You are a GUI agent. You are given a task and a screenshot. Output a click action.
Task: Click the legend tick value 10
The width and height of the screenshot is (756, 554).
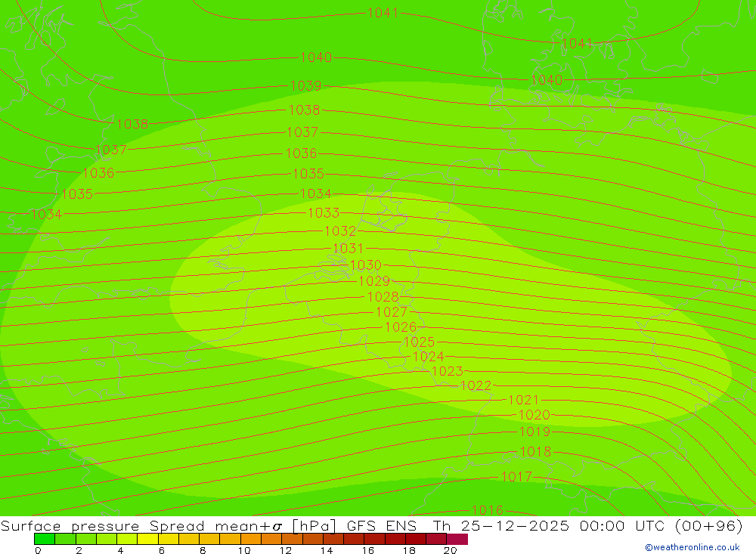[x=244, y=550]
